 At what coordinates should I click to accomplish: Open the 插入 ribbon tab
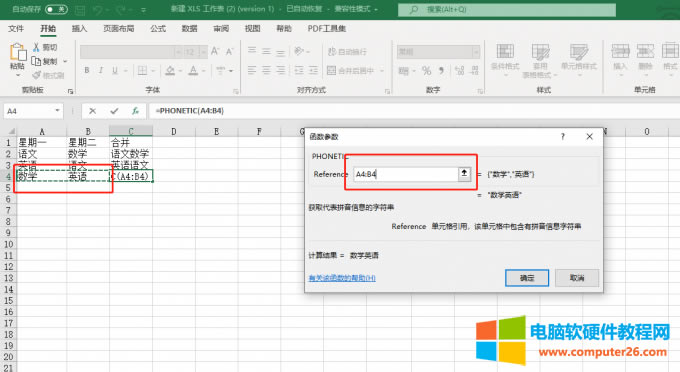point(79,29)
